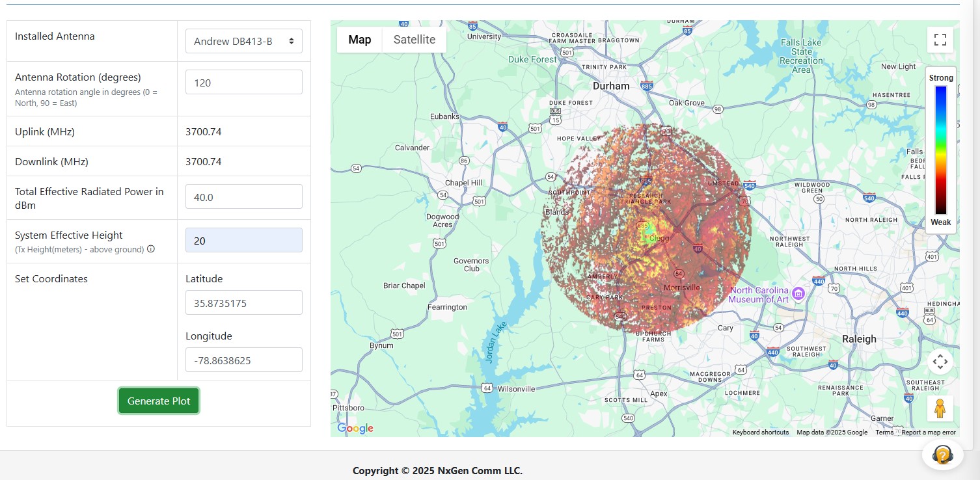
Task: Click the NC Museum of Art marker
Action: (x=798, y=295)
